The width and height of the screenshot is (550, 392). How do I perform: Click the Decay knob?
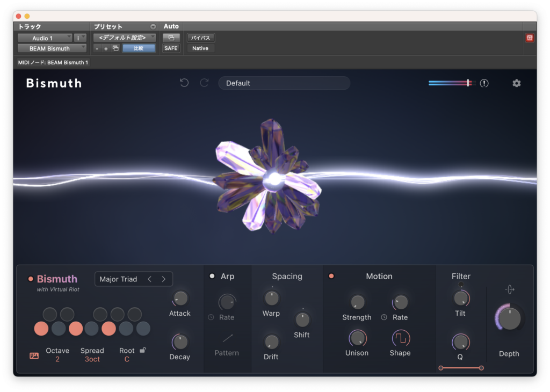(180, 342)
